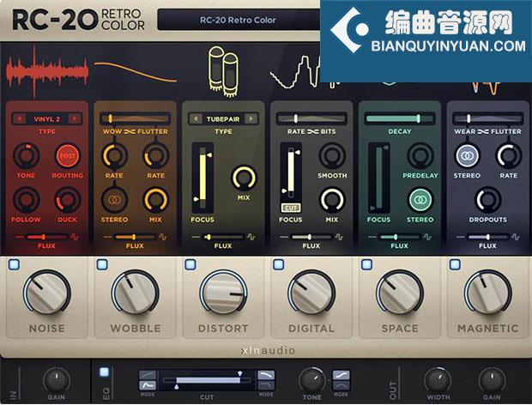Click the Flutter Rate knob in Wobble
532x405 pixels.
coord(155,155)
